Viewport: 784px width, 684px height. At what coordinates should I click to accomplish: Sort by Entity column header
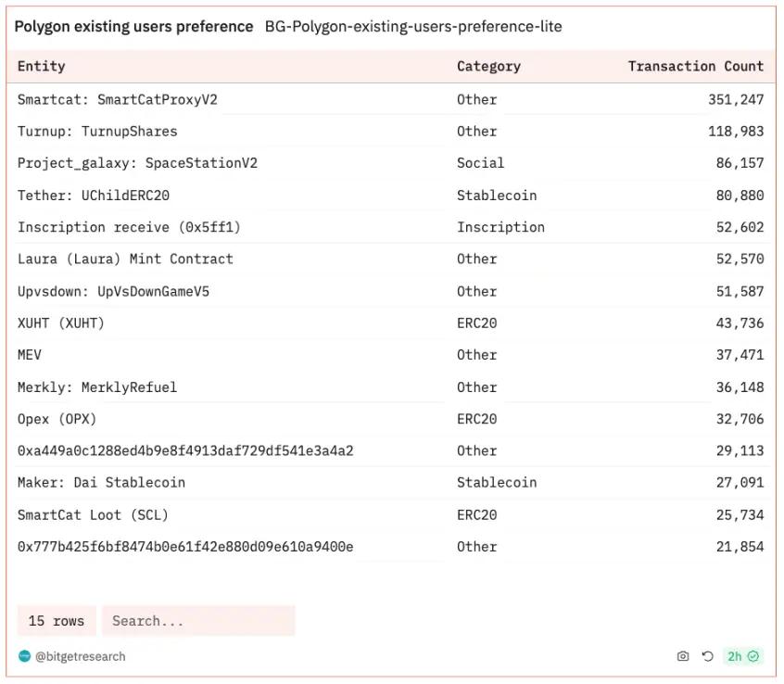pos(42,67)
